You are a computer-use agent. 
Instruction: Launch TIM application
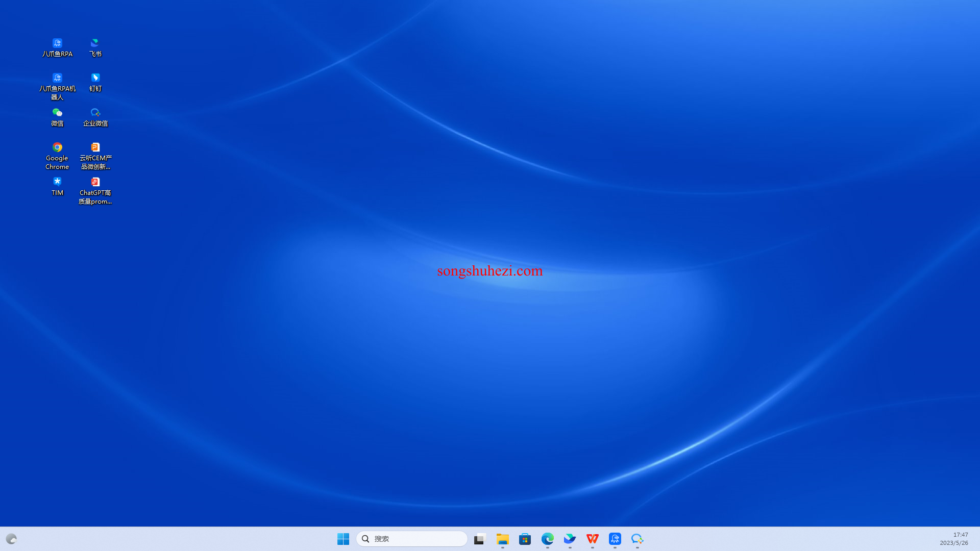pyautogui.click(x=57, y=182)
